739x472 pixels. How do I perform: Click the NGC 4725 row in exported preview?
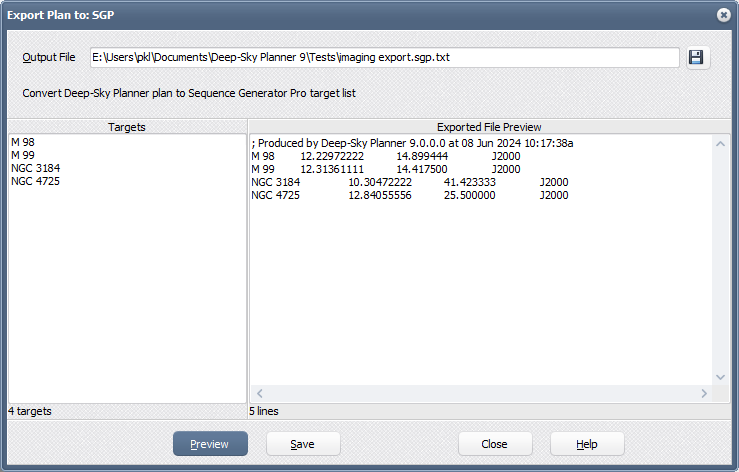coord(410,195)
